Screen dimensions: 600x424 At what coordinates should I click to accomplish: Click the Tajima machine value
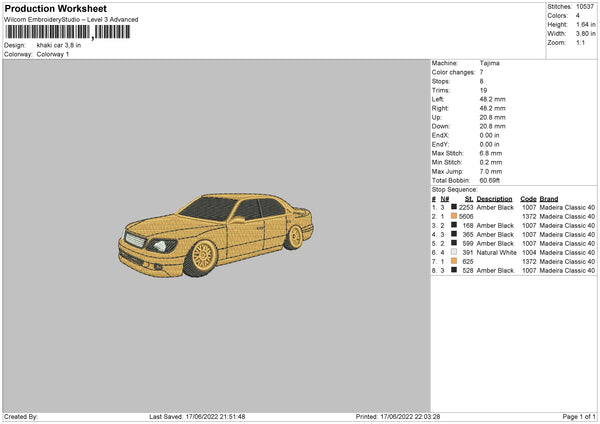coord(490,63)
